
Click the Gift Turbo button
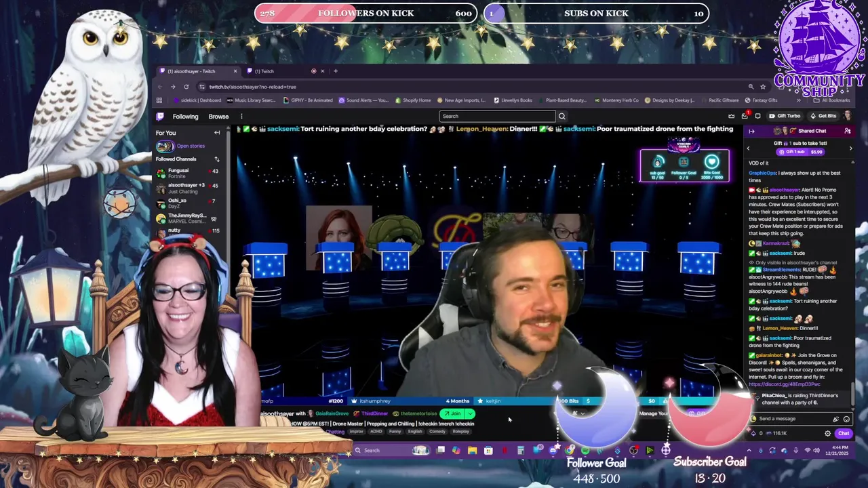785,116
